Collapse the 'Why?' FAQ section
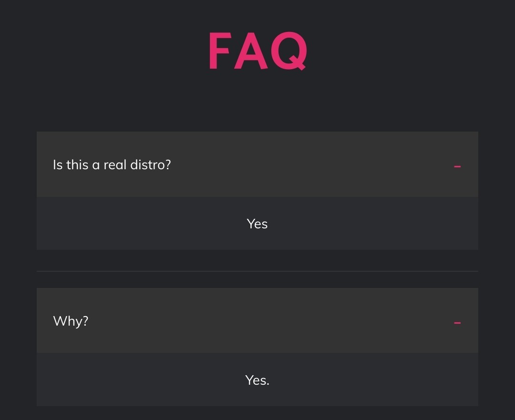The width and height of the screenshot is (515, 420). 457,323
